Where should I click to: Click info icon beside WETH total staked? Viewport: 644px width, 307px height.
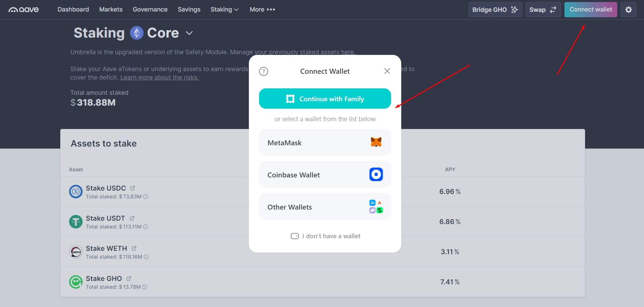146,257
